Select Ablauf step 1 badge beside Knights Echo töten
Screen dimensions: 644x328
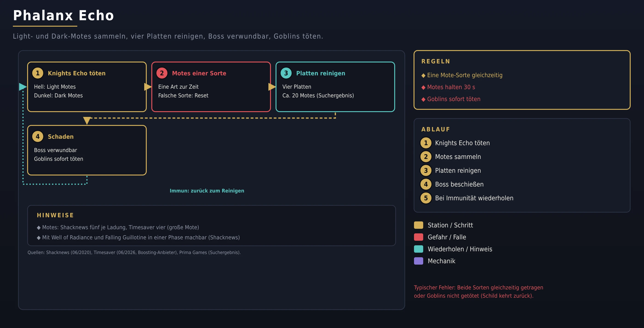tap(426, 143)
